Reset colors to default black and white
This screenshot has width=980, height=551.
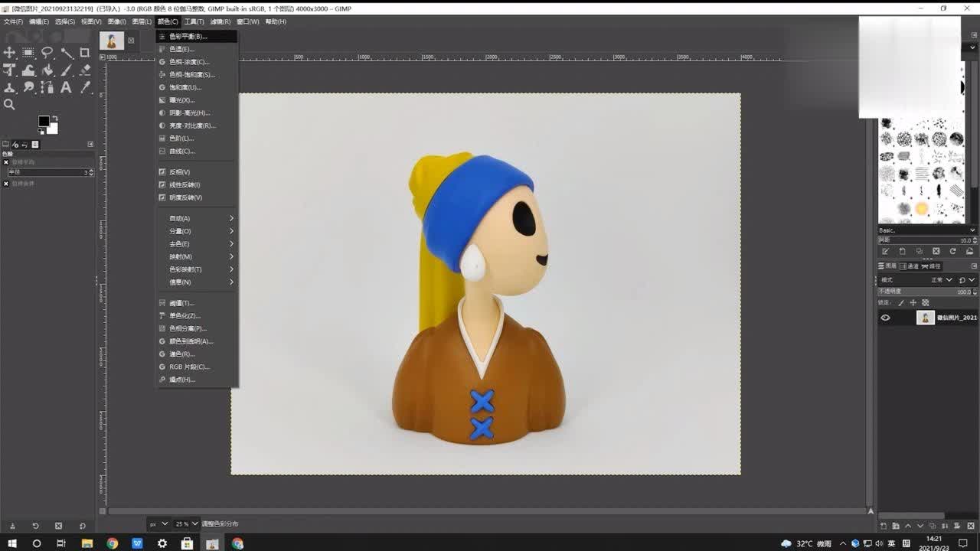pos(41,132)
